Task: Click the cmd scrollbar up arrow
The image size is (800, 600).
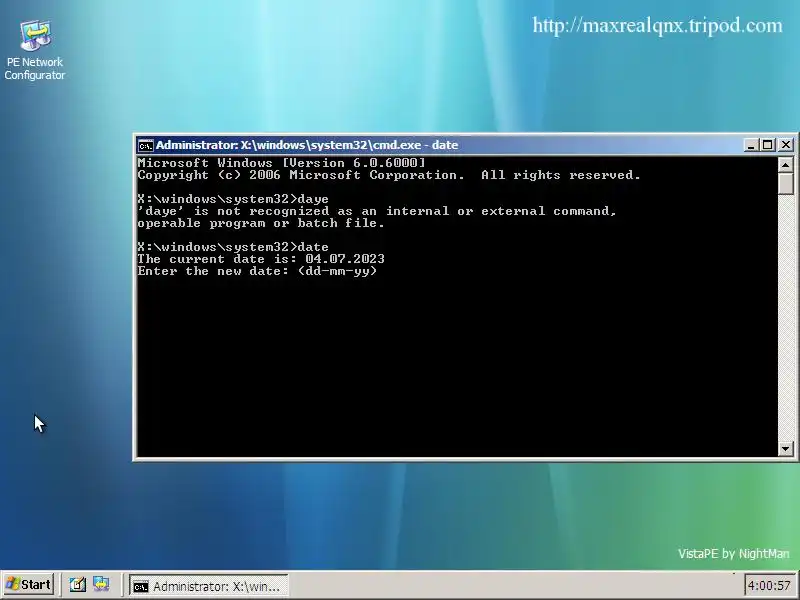Action: point(785,165)
